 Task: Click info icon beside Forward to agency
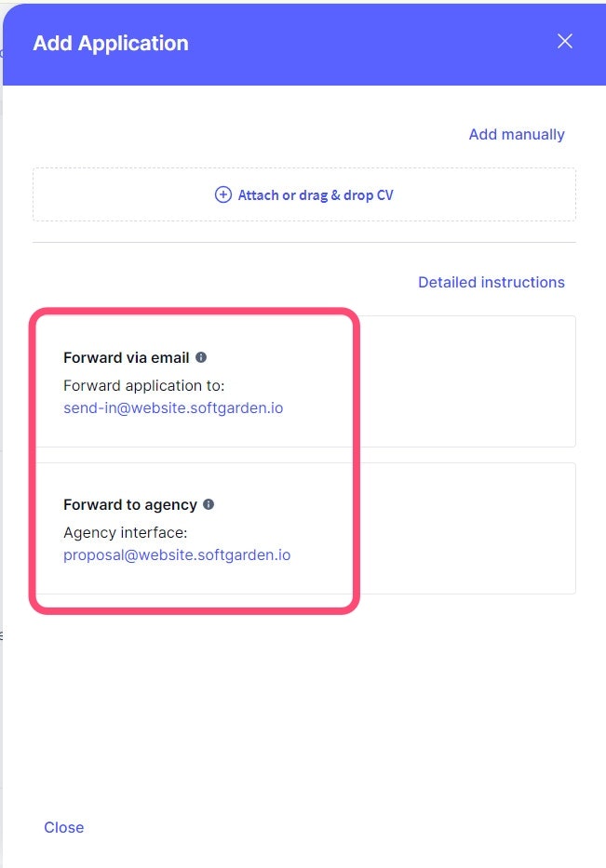(209, 504)
